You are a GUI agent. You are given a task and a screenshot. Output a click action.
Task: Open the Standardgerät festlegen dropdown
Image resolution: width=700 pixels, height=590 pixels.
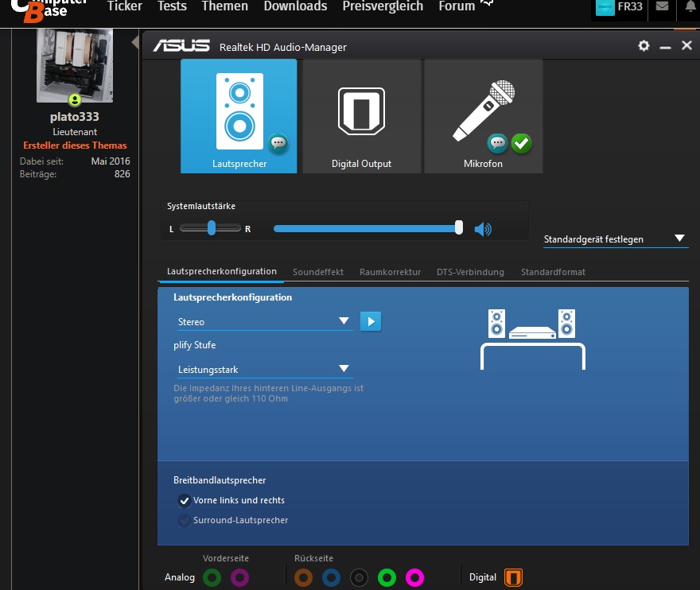(x=615, y=239)
